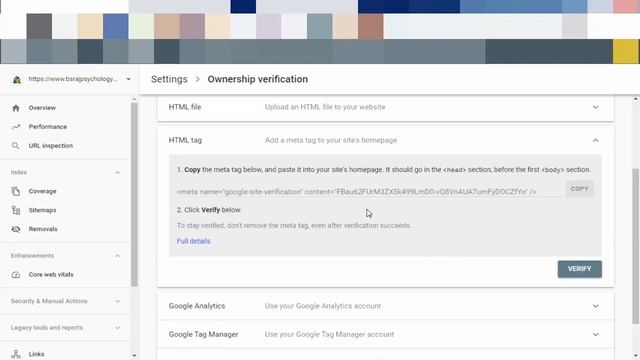Click 'Use your Google Analytics account' text
The image size is (640, 360).
pyautogui.click(x=323, y=306)
